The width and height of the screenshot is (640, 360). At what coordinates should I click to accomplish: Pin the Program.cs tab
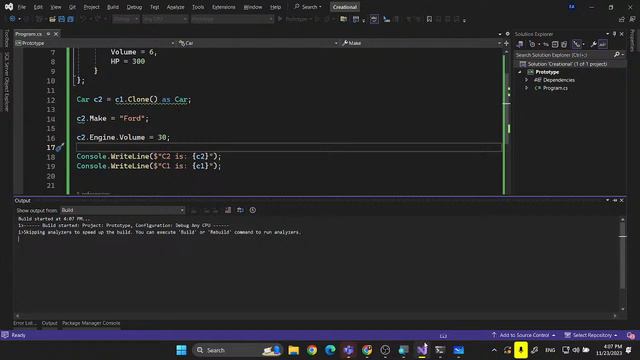click(48, 34)
